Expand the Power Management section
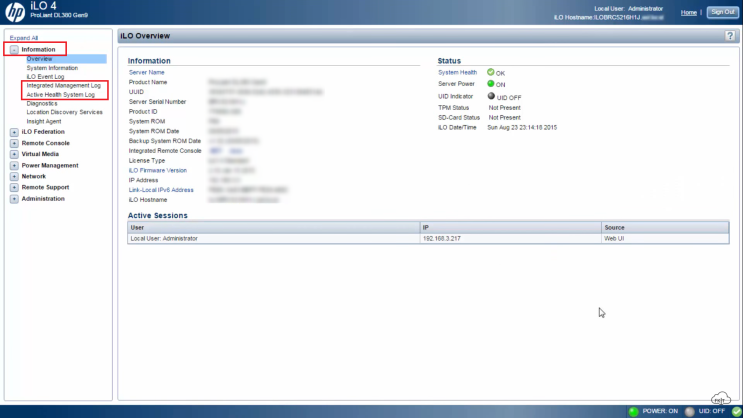This screenshot has height=418, width=743. click(x=14, y=165)
